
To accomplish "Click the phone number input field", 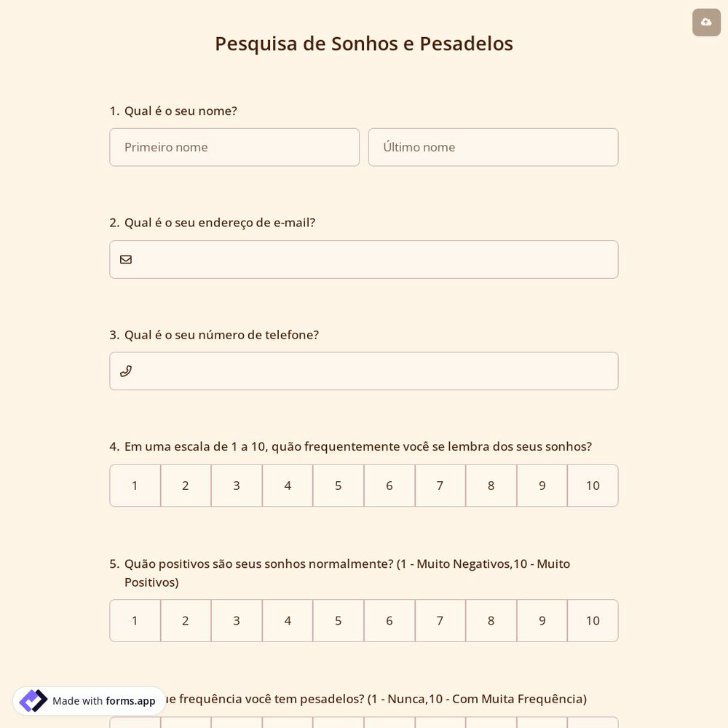I will (x=364, y=371).
